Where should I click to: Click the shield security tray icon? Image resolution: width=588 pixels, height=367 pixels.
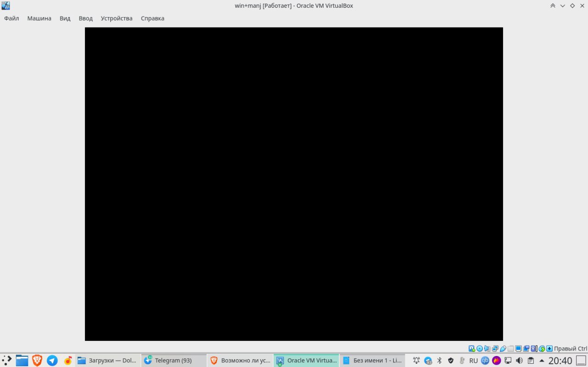pyautogui.click(x=451, y=361)
